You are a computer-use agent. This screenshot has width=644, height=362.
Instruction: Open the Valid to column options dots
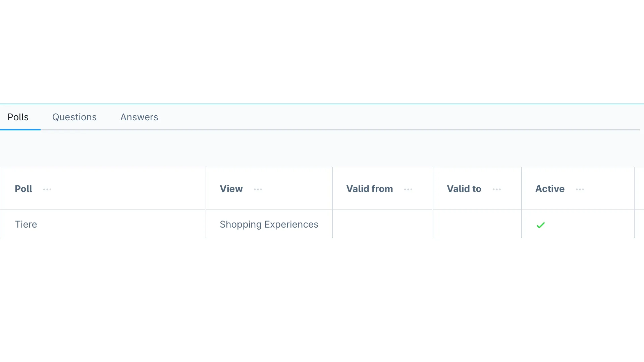click(497, 189)
